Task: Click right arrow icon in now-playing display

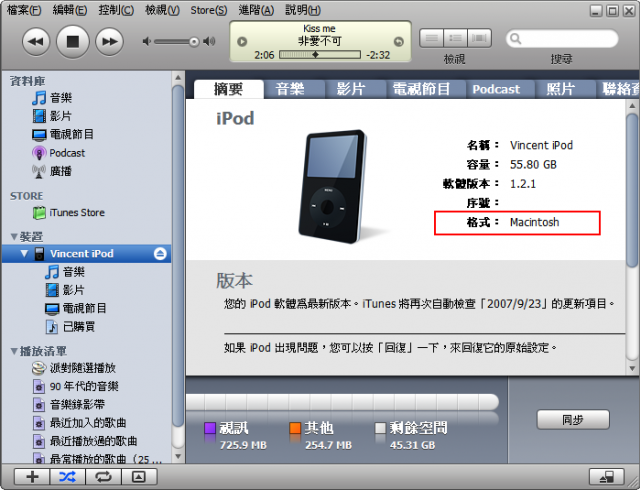Action: point(399,42)
